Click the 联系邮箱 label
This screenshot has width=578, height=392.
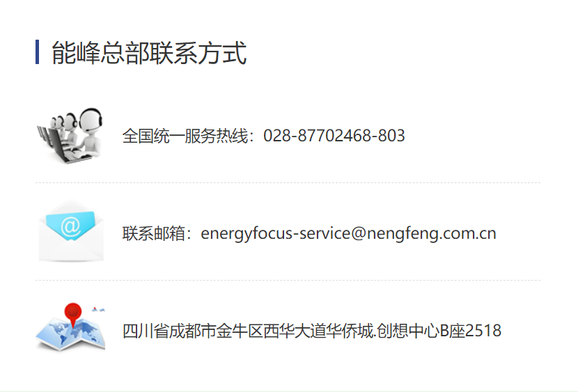coord(153,233)
